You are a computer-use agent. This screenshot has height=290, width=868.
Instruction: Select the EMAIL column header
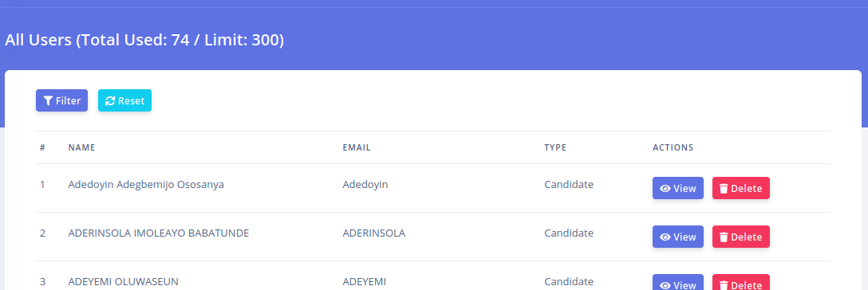[357, 147]
